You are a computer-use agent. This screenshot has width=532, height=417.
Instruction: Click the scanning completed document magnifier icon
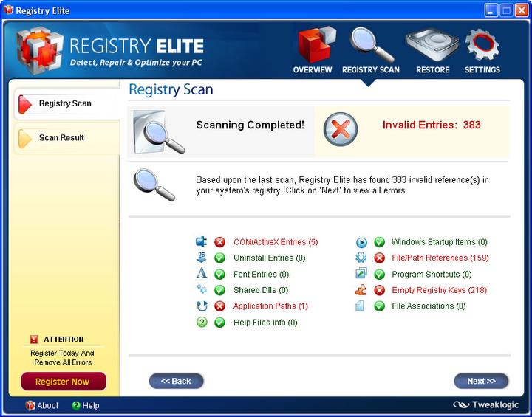pos(159,131)
